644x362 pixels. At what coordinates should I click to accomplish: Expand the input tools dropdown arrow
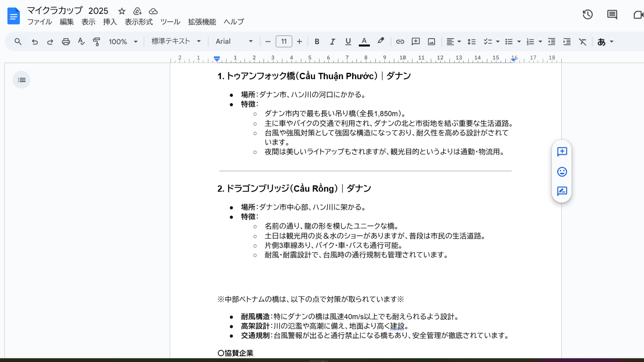pyautogui.click(x=612, y=41)
